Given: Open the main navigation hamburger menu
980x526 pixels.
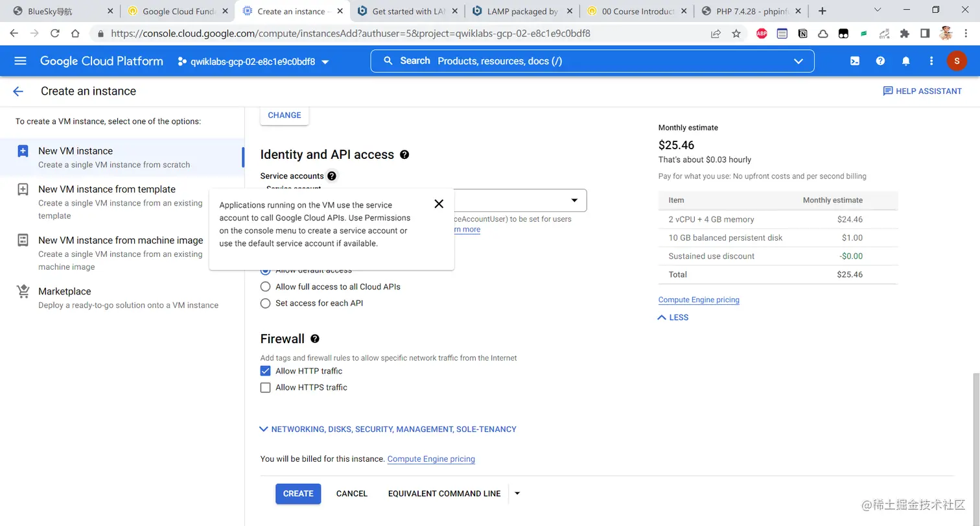Looking at the screenshot, I should pyautogui.click(x=20, y=61).
